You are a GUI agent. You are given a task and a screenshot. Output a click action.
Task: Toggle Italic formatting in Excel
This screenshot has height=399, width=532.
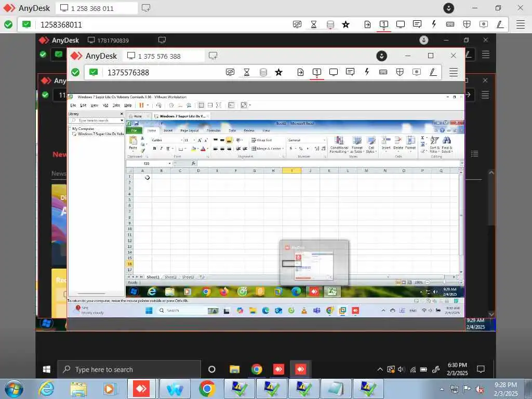point(161,149)
